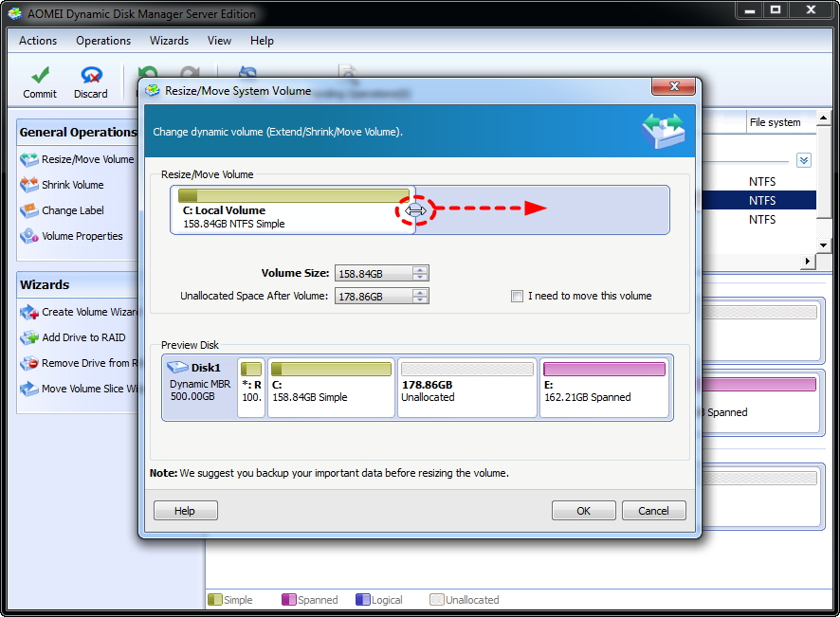Open Volume Properties link

(82, 236)
